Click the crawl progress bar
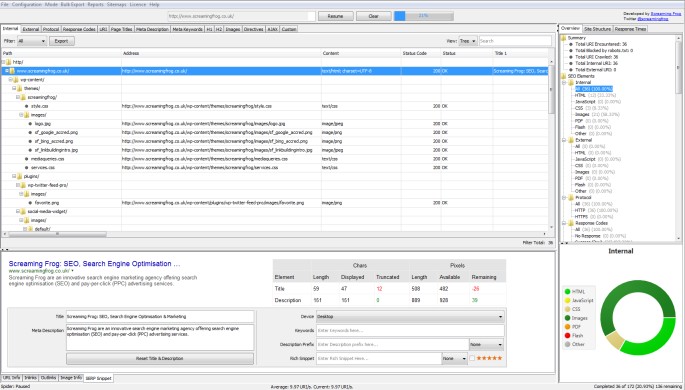 tap(424, 16)
